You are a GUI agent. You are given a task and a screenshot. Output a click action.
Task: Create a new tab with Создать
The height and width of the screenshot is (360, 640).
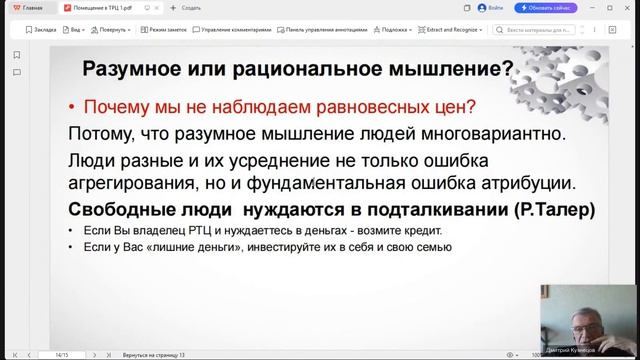185,8
